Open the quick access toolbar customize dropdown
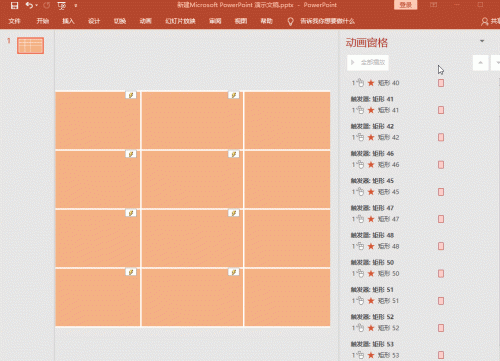The image size is (500, 361). point(76,6)
